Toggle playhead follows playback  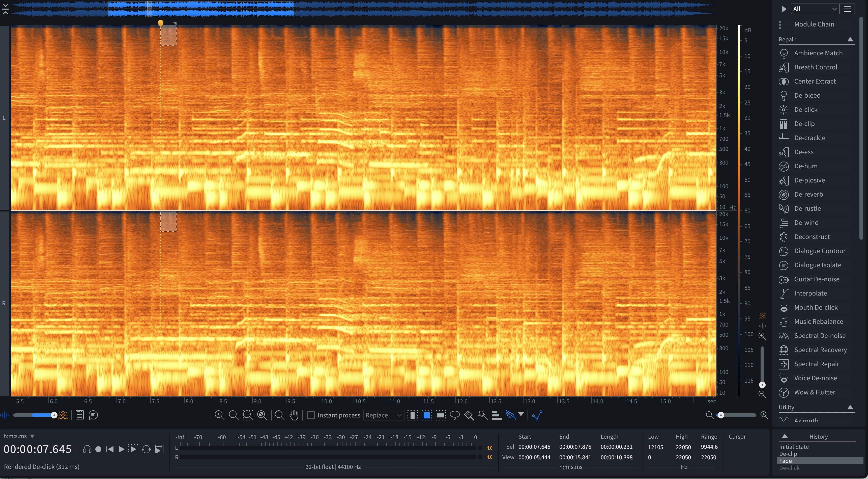(x=159, y=449)
